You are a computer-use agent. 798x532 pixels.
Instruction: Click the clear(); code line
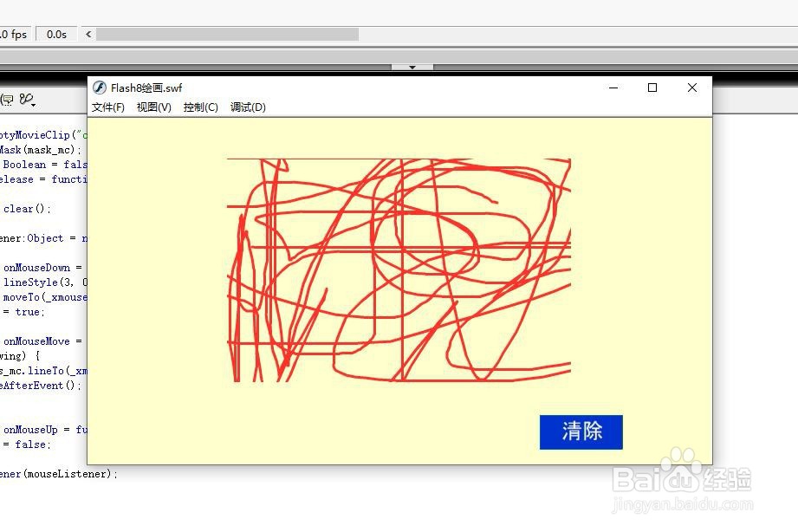pos(27,209)
